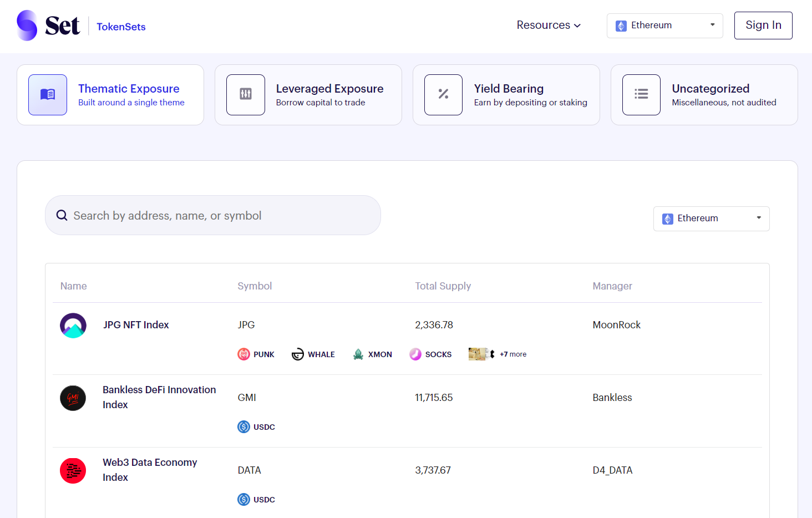Switch to the Leveraged Exposure category

click(308, 95)
